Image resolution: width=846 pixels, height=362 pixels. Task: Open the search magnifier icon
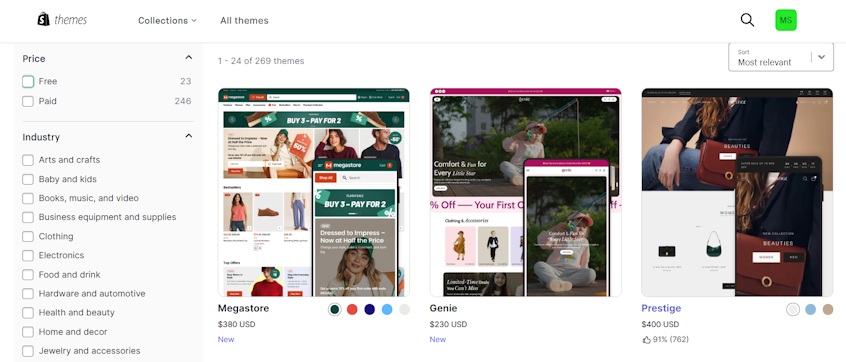pos(747,20)
